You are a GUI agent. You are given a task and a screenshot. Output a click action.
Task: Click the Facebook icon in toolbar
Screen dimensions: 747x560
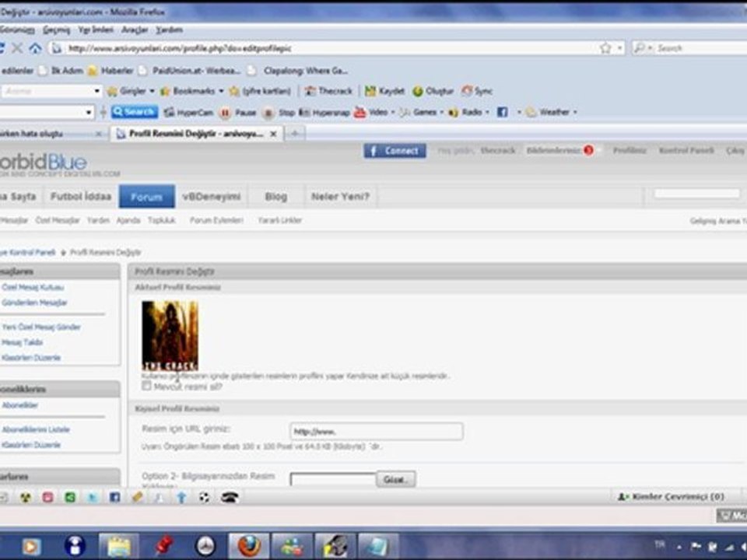(x=502, y=112)
